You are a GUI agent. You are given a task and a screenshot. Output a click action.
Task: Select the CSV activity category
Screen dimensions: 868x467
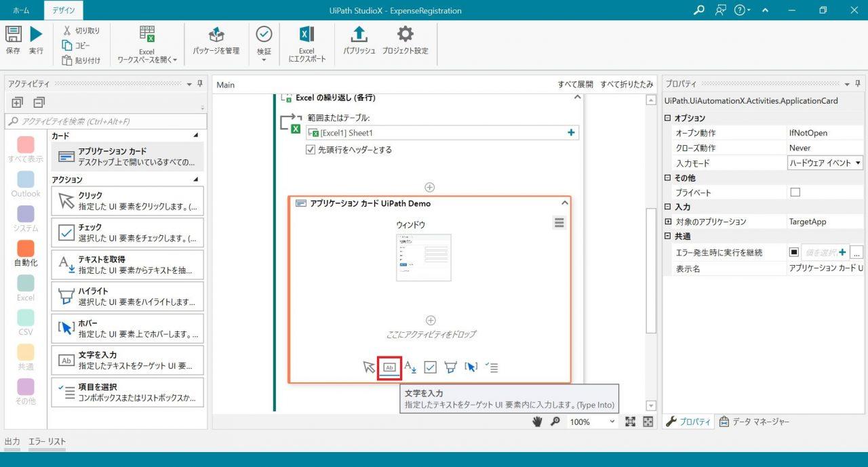point(26,323)
